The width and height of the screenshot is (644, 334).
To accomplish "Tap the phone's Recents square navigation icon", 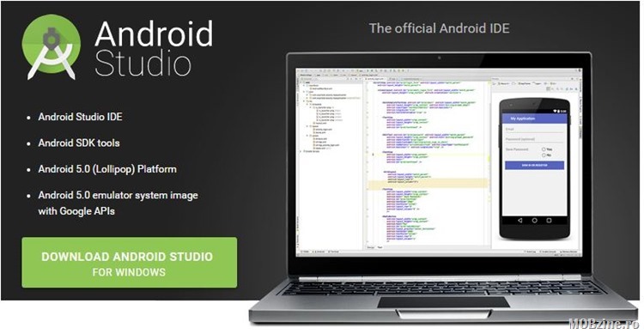I will coord(549,221).
